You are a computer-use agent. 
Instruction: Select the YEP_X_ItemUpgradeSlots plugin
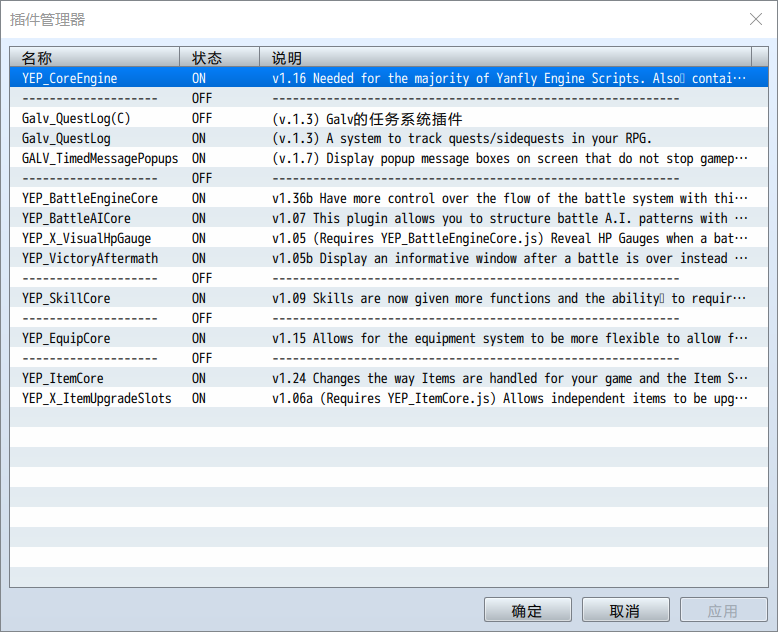(x=389, y=398)
